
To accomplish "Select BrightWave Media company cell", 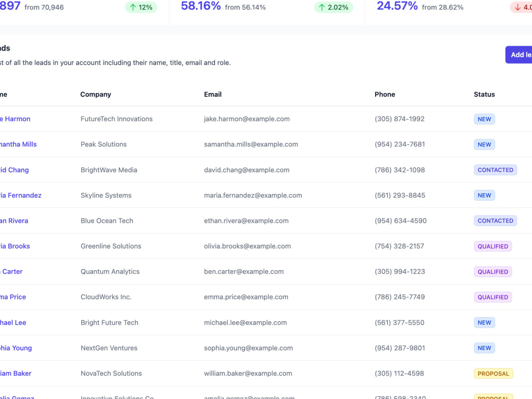I will [x=109, y=170].
